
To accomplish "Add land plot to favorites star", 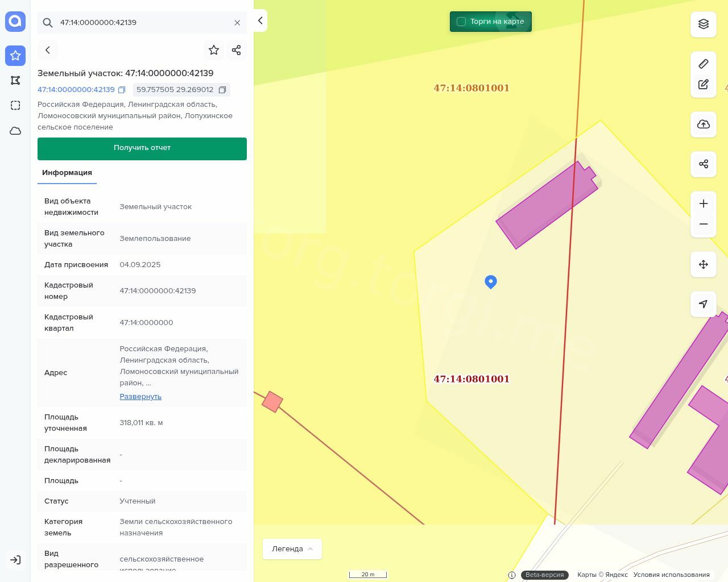I will [214, 50].
